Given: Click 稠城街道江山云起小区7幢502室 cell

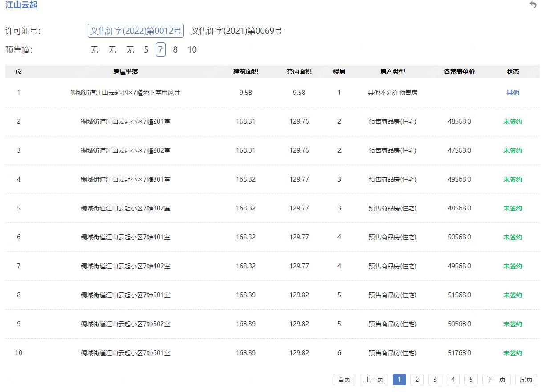Looking at the screenshot, I should 126,324.
